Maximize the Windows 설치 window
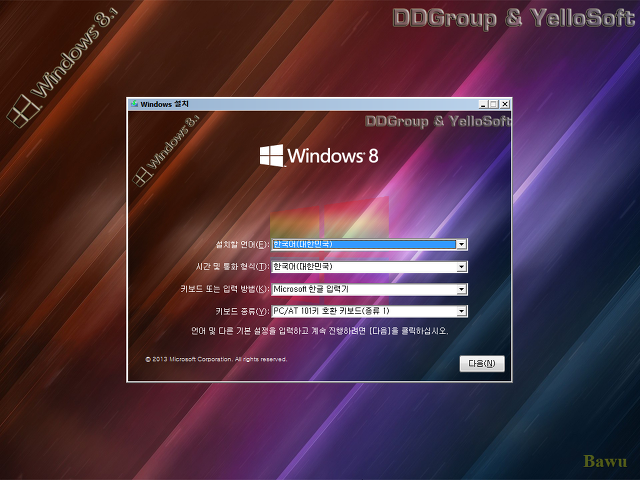Screen dimensions: 640x480 (x=493, y=104)
